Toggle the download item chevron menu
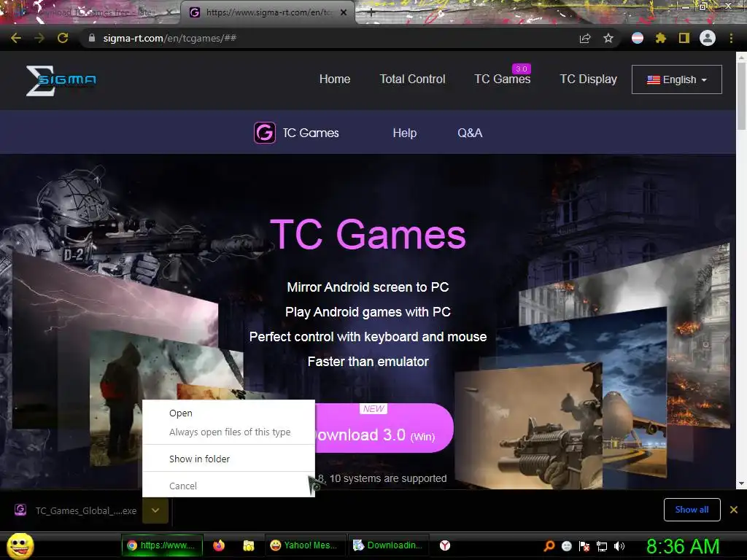Viewport: 747px width, 560px height. pos(155,510)
